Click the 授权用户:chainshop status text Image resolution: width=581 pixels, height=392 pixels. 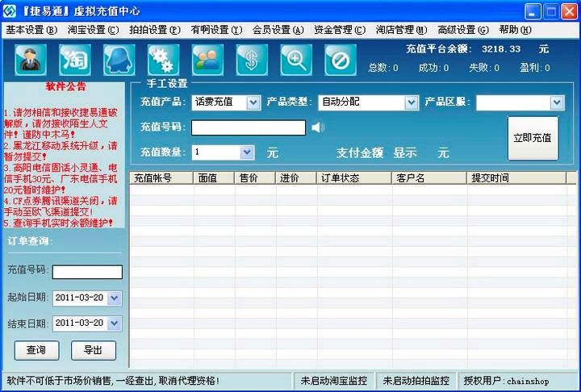click(506, 381)
